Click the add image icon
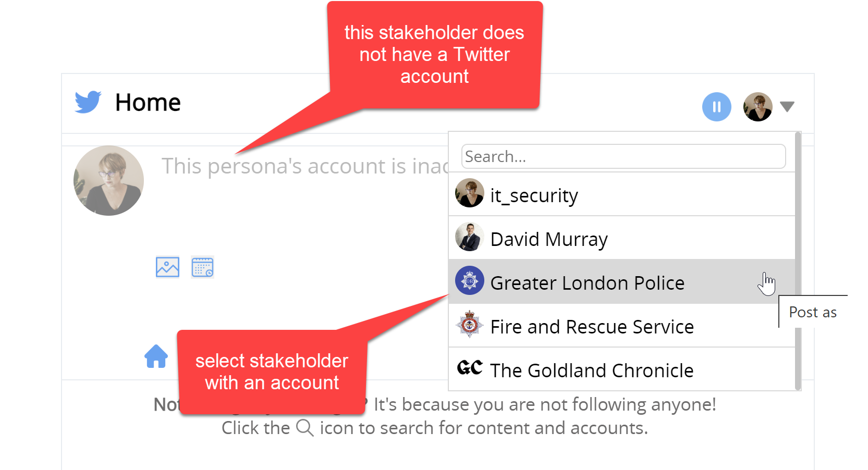This screenshot has height=470, width=868. (x=167, y=267)
